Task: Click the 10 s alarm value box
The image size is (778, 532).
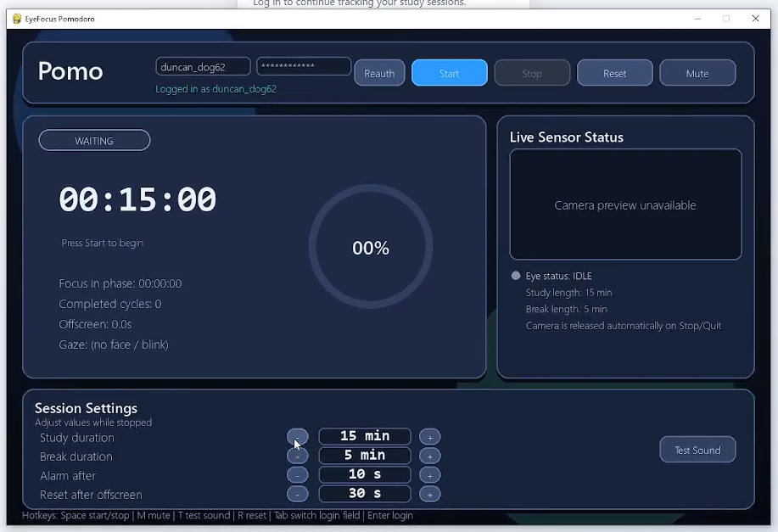Action: [365, 474]
